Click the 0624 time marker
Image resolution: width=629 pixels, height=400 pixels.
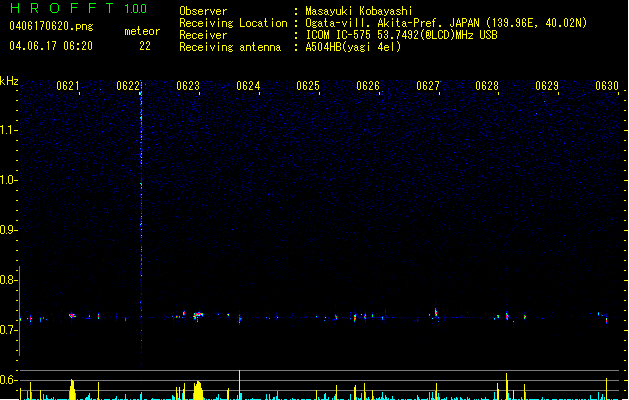coord(248,86)
